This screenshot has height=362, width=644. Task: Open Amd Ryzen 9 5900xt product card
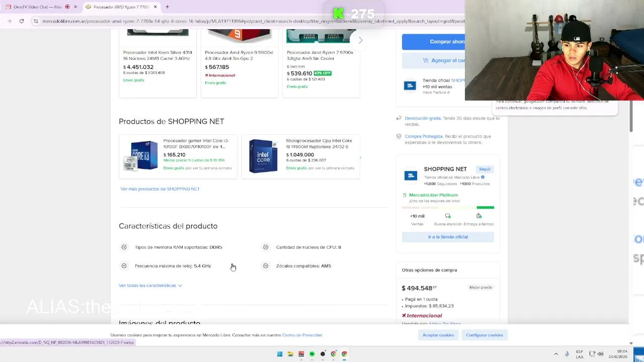pyautogui.click(x=239, y=63)
